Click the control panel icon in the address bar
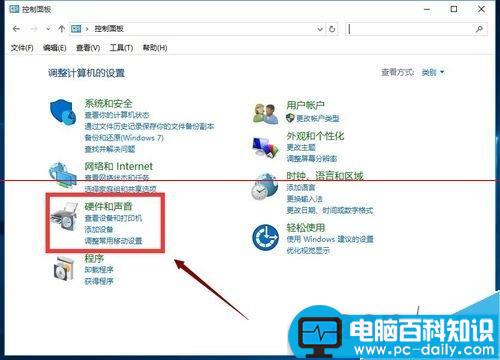Viewport: 500px width, 360px height. 76,29
